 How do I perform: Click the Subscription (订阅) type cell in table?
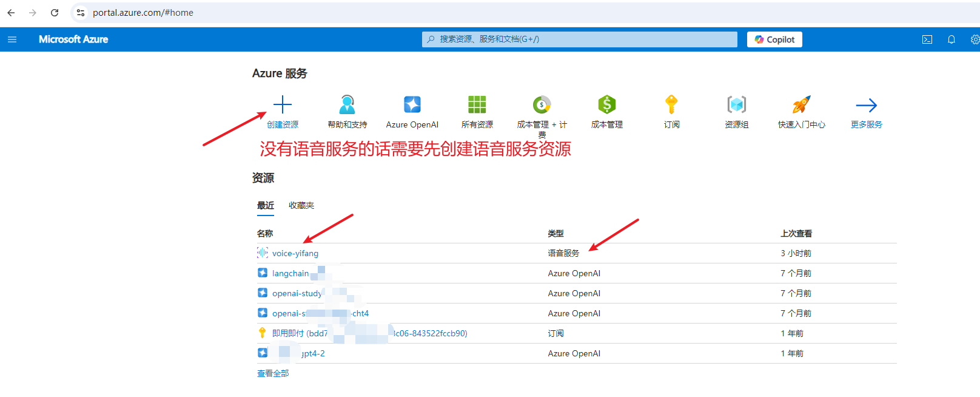tap(556, 333)
